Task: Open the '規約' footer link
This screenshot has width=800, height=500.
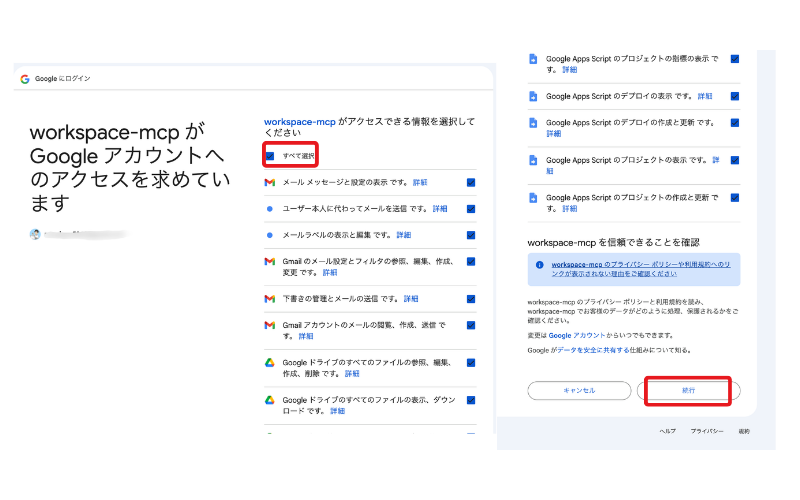Action: [x=744, y=432]
